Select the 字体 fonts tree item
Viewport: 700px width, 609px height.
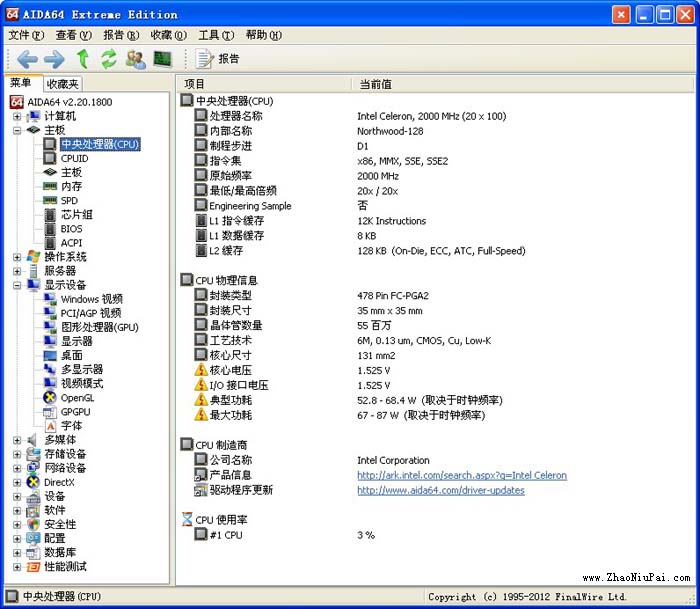[71, 426]
